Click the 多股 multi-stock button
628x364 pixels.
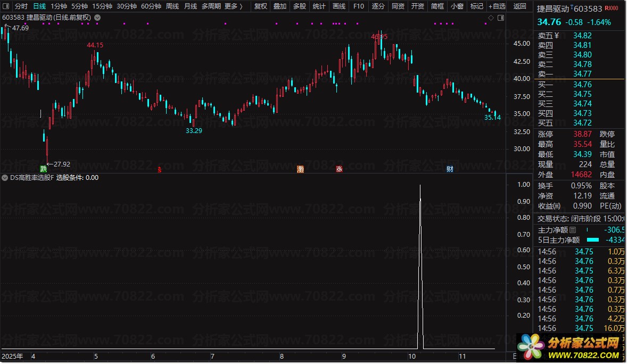coord(300,6)
